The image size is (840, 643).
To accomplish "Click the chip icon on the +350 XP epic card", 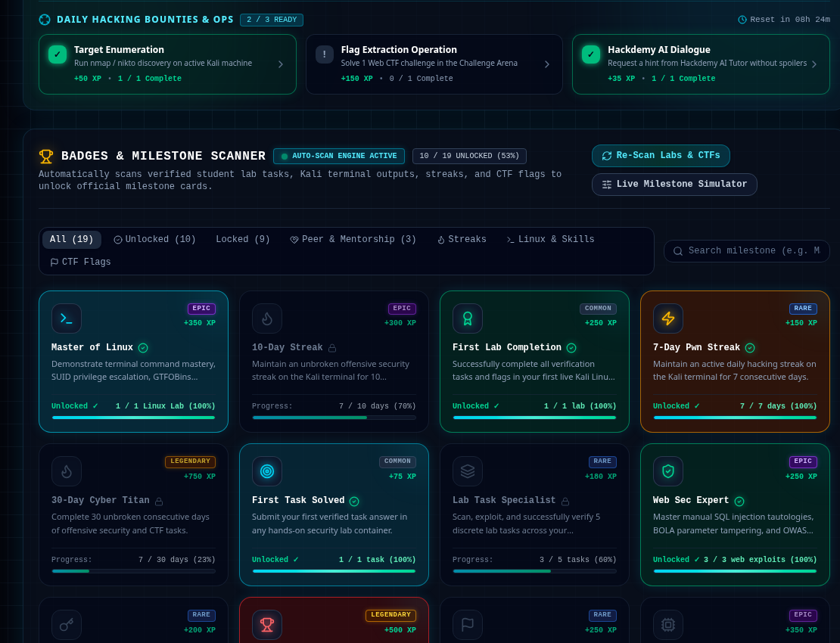I will point(667,625).
